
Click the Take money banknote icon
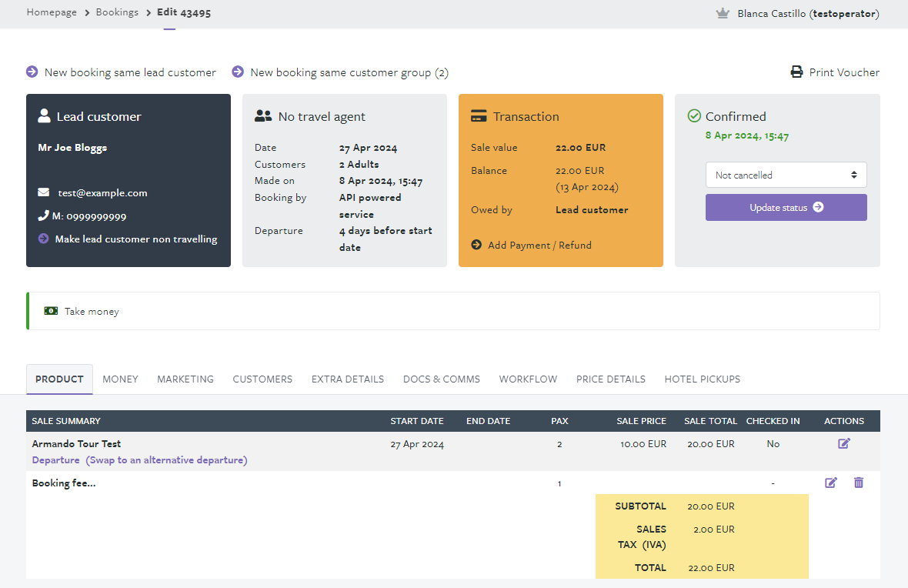coord(51,311)
